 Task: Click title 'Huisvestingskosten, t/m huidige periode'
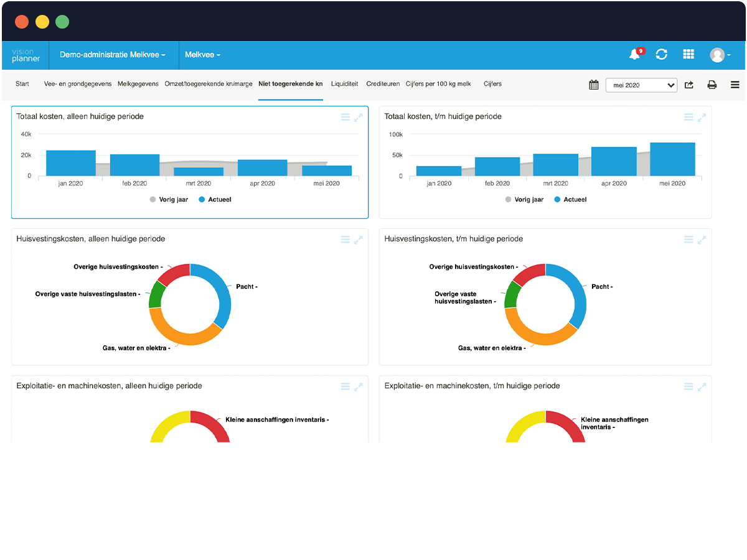click(454, 239)
